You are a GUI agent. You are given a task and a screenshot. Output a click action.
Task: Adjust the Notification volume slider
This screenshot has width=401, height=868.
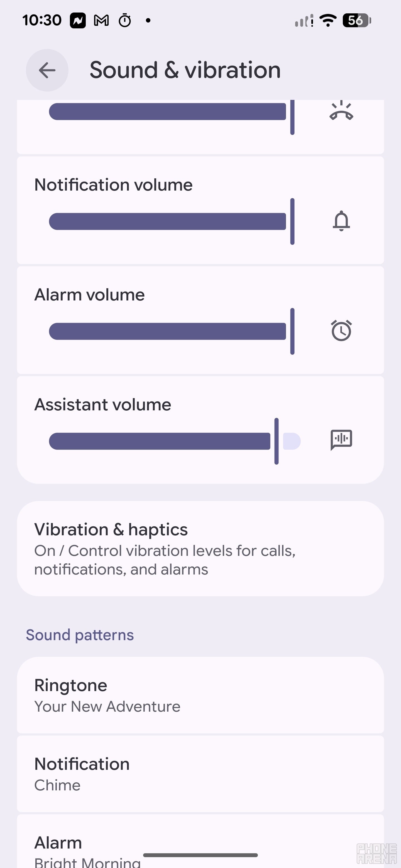293,221
